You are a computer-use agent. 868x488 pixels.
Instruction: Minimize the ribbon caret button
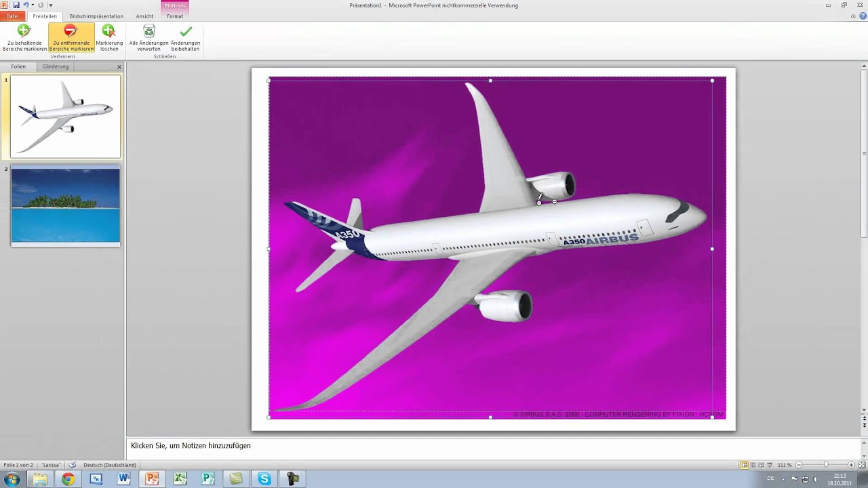pyautogui.click(x=854, y=16)
